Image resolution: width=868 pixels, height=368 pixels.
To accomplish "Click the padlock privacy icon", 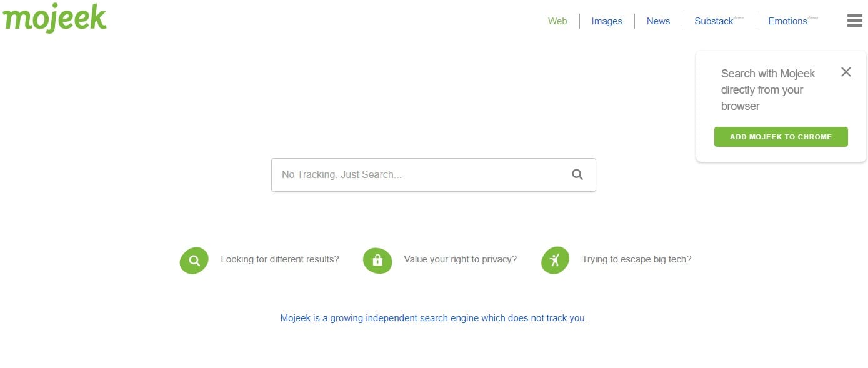I will pos(377,259).
